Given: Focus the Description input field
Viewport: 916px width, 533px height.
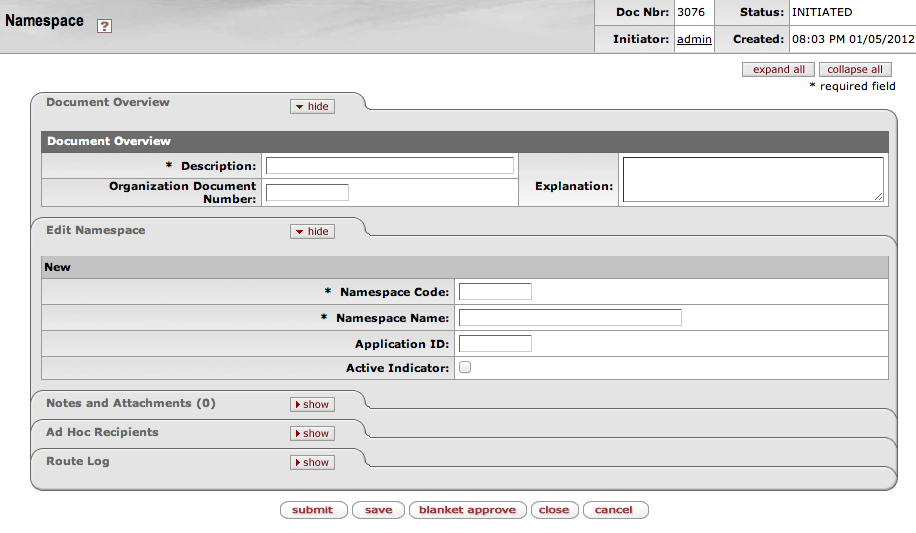Looking at the screenshot, I should coord(390,165).
